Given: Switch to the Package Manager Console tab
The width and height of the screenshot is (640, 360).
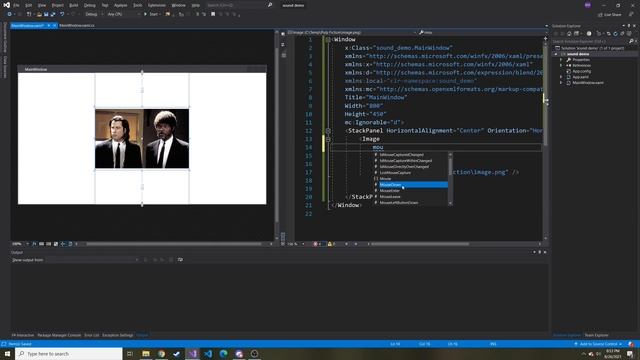Looking at the screenshot, I should (x=59, y=335).
